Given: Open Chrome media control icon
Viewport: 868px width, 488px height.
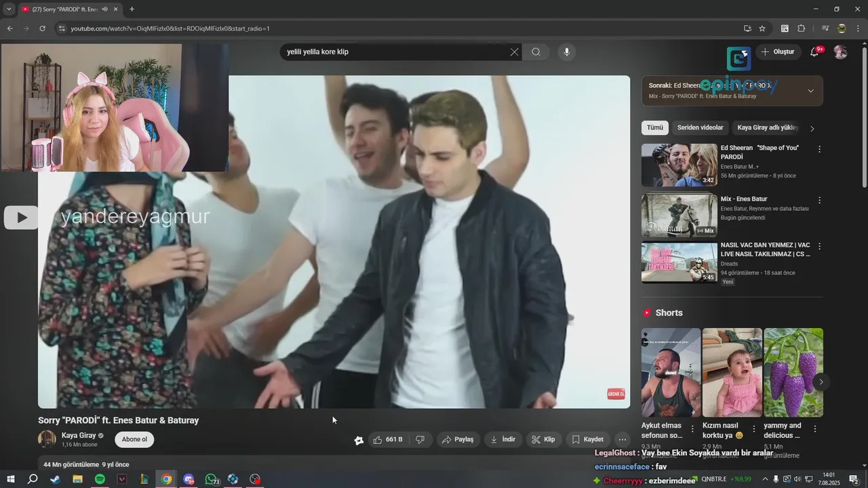Looking at the screenshot, I should 825,28.
